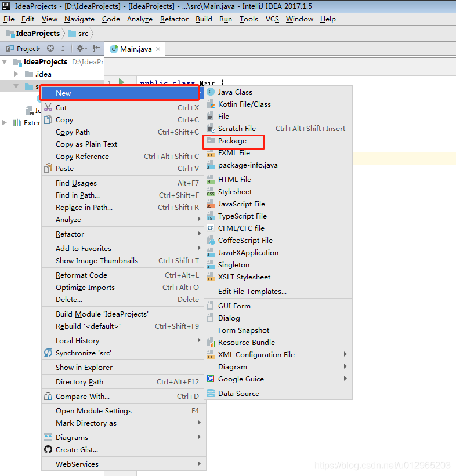The image size is (456, 476).
Task: Click the CFML/CFC file icon
Action: pos(211,228)
